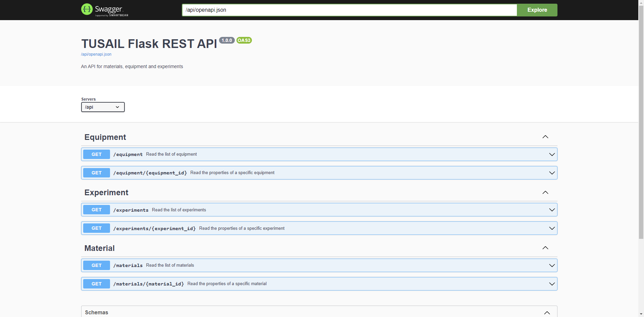Expand /equipment/{equipment_id} endpoint arrow

click(552, 173)
